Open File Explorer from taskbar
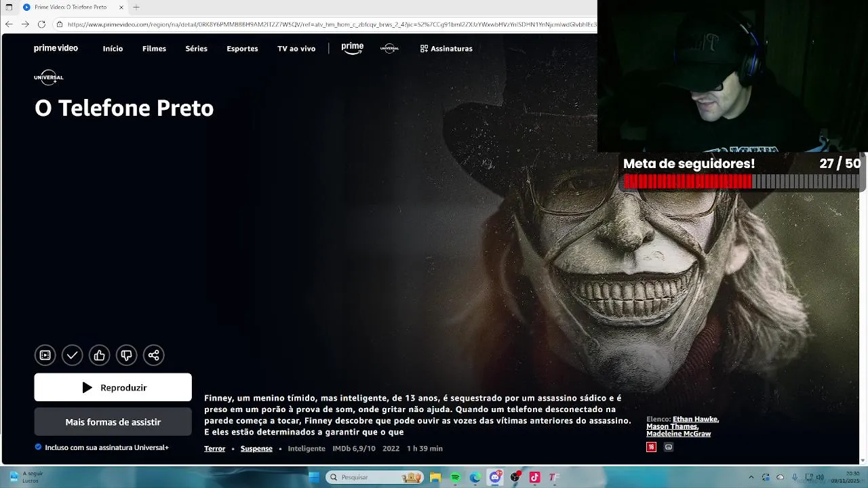The width and height of the screenshot is (868, 488). click(435, 477)
